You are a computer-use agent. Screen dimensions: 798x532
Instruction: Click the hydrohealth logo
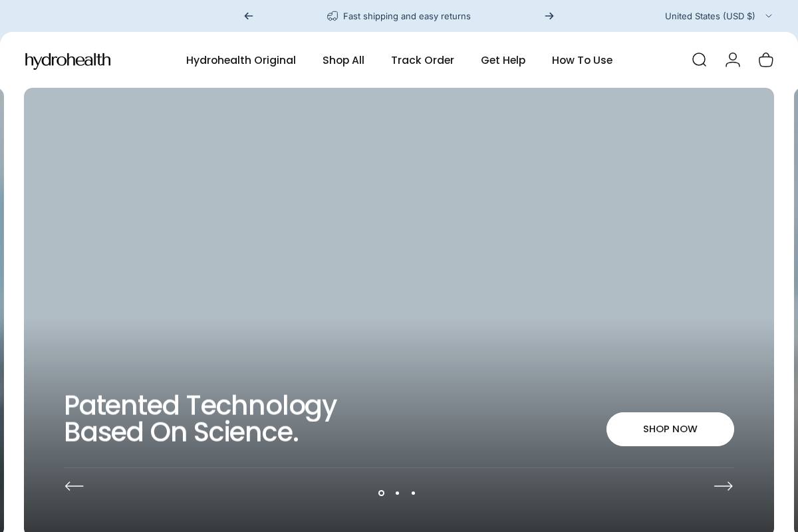click(x=68, y=61)
